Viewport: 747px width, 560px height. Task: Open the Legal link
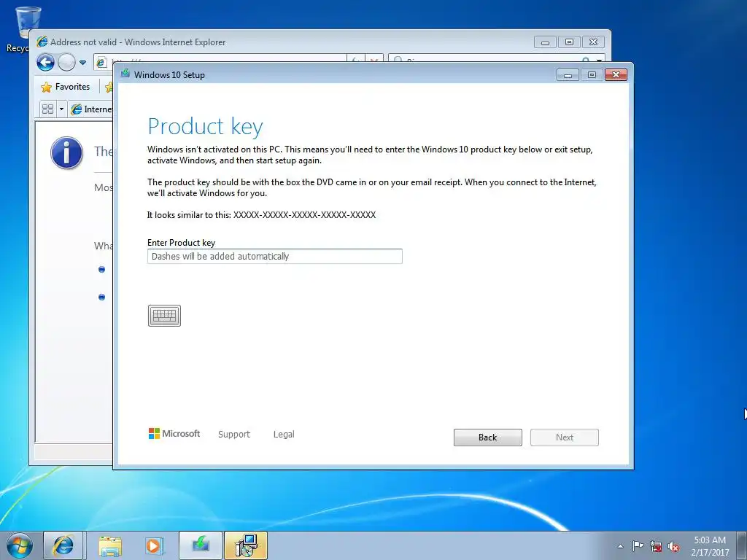tap(284, 435)
